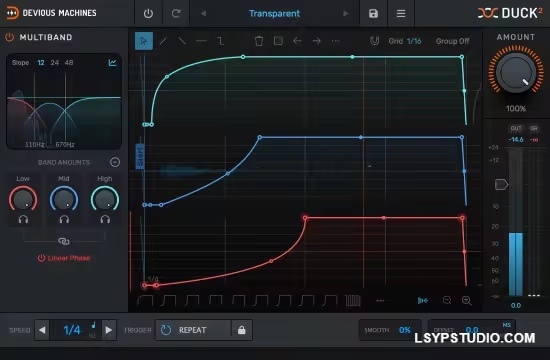The height and width of the screenshot is (360, 550).
Task: Solo the High band with headphones icon
Action: pyautogui.click(x=105, y=220)
